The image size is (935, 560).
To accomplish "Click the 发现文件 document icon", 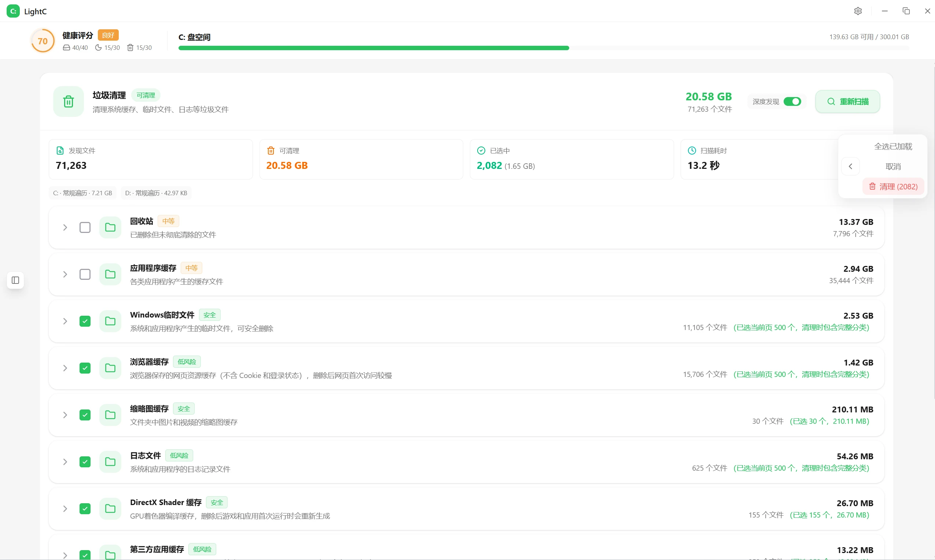I will 60,151.
